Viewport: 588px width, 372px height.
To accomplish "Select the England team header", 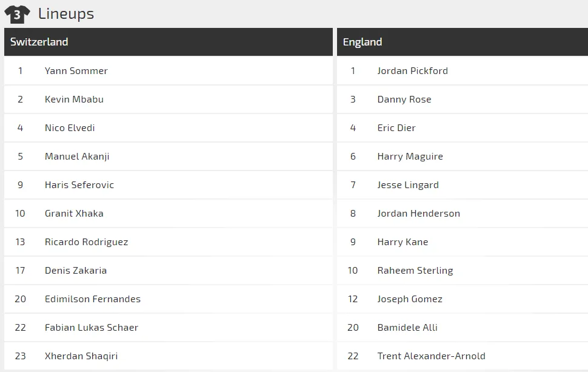I will click(x=362, y=42).
